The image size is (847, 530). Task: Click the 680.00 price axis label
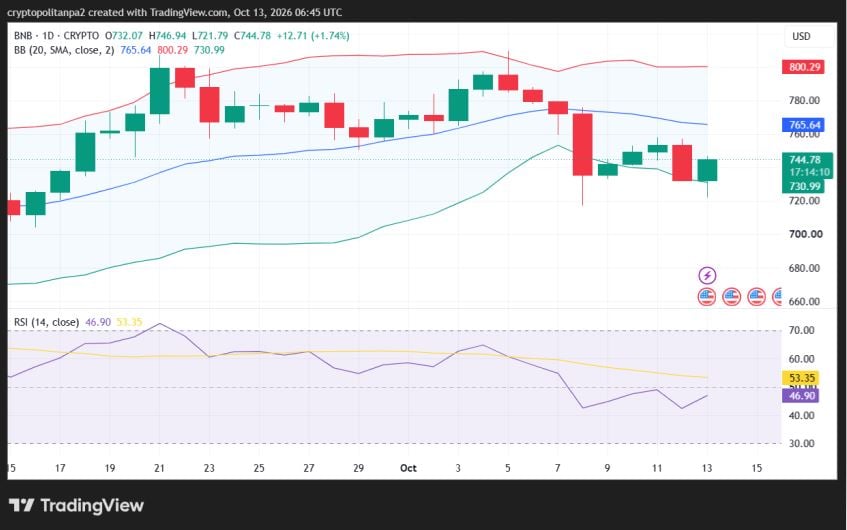(x=805, y=268)
